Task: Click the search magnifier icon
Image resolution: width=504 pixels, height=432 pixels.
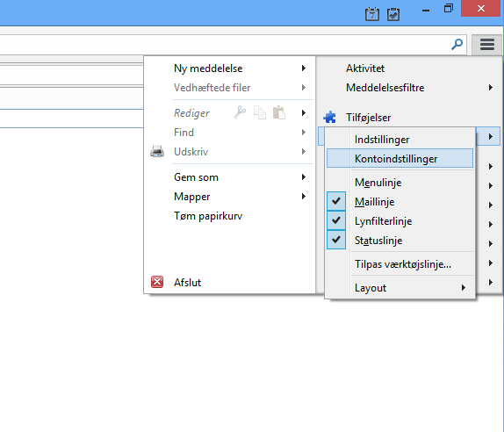Action: 457,45
